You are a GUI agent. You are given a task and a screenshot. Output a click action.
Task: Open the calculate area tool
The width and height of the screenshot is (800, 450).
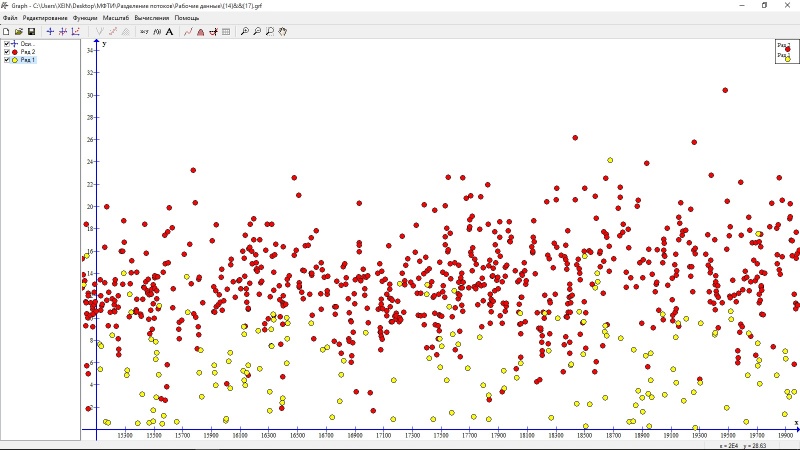[201, 32]
